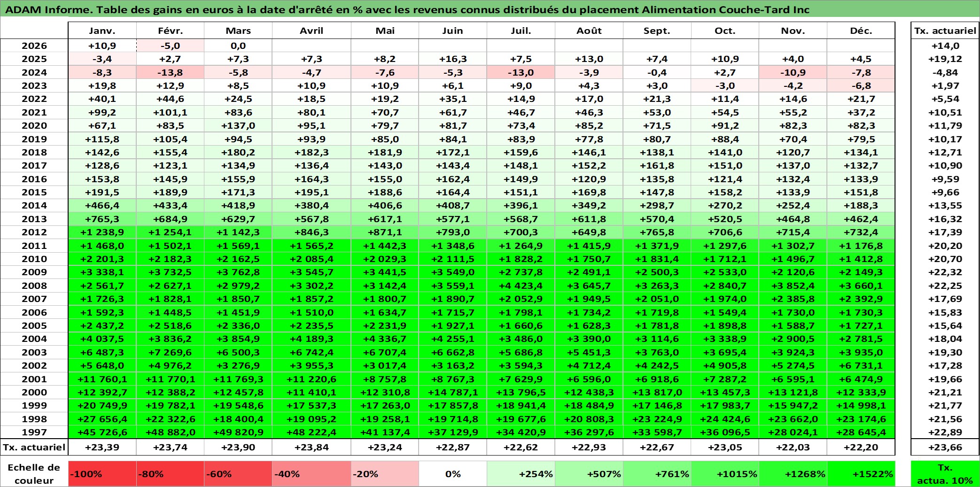
Task: Click bottom actuarial rate +23,39 under Janv.
Action: (102, 447)
